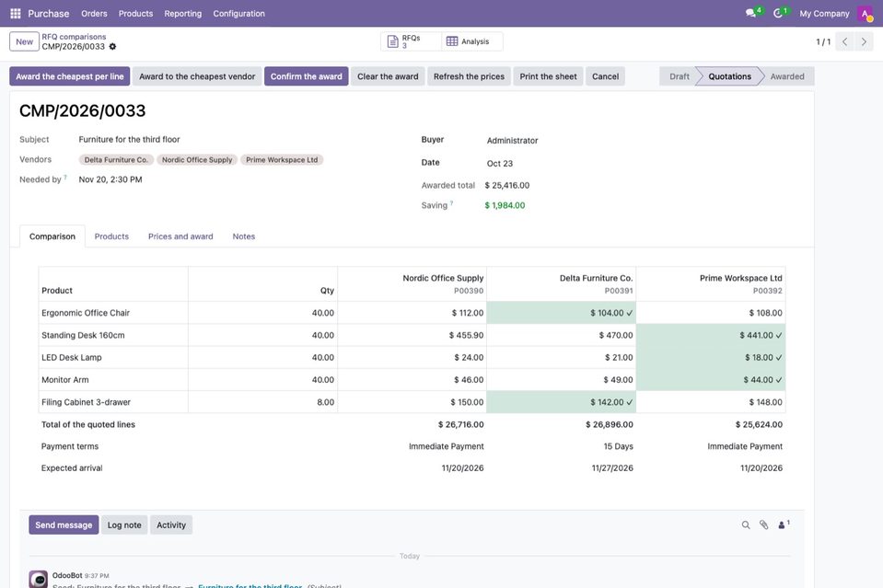Screen dimensions: 883x588
Task: Click the Subject field value
Action: [x=130, y=140]
